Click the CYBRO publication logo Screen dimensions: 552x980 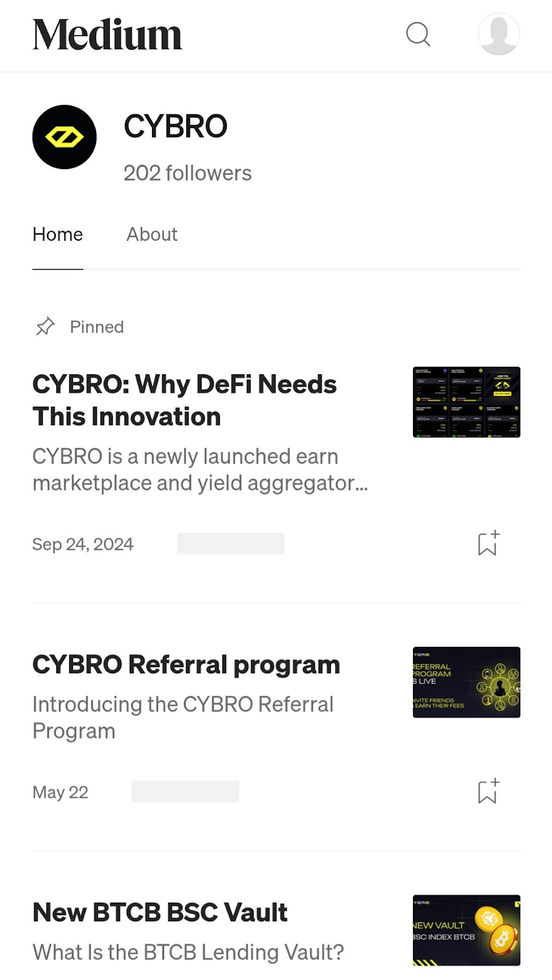point(64,137)
